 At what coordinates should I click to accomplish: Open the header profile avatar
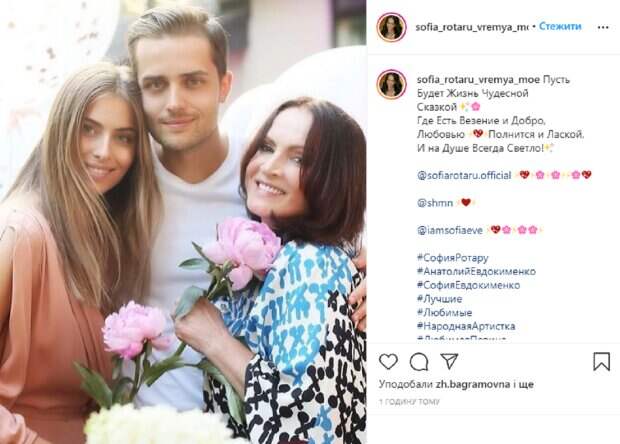click(391, 27)
